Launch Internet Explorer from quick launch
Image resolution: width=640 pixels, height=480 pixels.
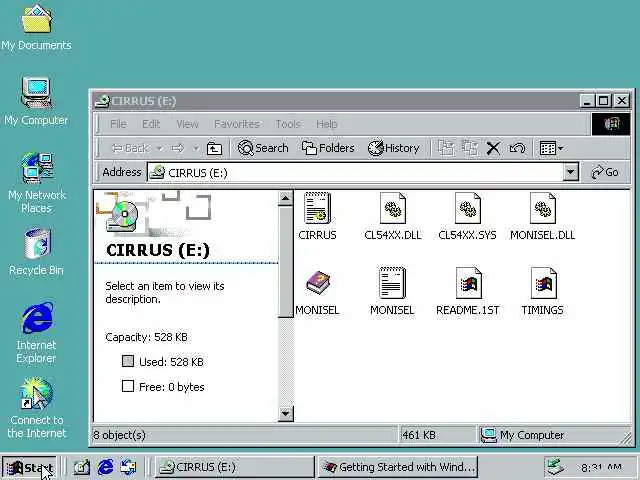(105, 467)
